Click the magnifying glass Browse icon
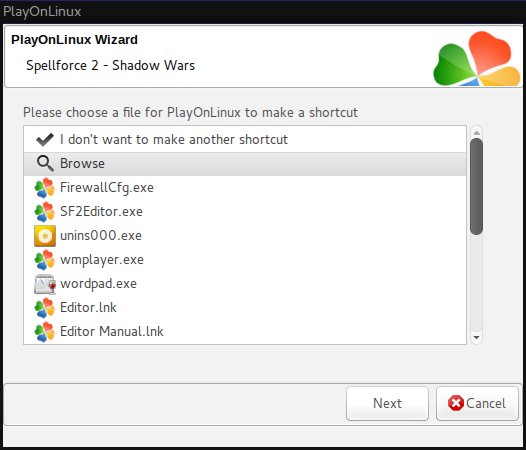The width and height of the screenshot is (526, 450). pos(45,164)
